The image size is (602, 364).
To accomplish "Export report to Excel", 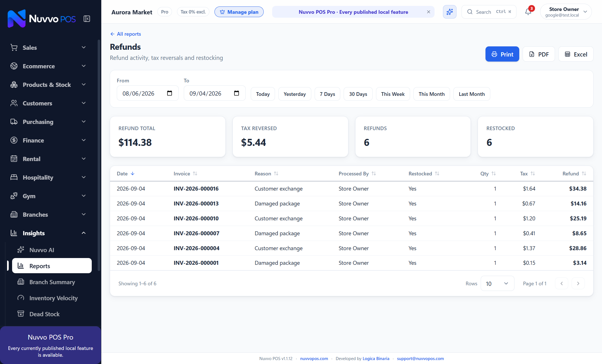I will 576,54.
